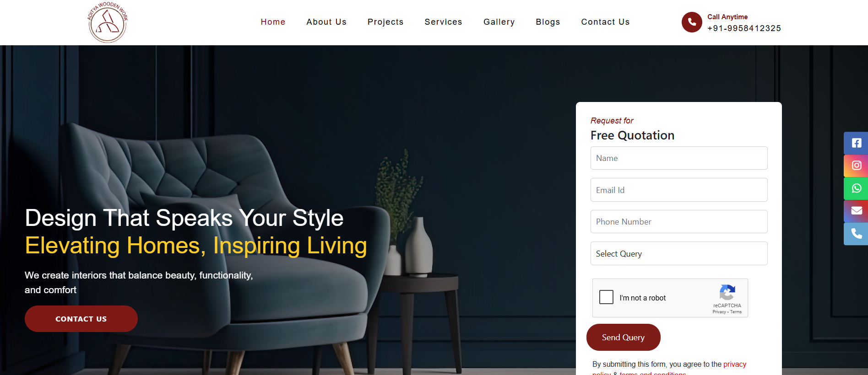The width and height of the screenshot is (868, 375).
Task: Click the red Call Anytime phone icon
Action: 692,22
